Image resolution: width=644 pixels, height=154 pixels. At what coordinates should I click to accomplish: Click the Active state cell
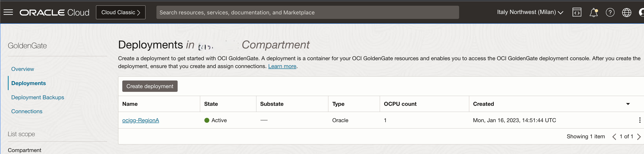pyautogui.click(x=215, y=120)
